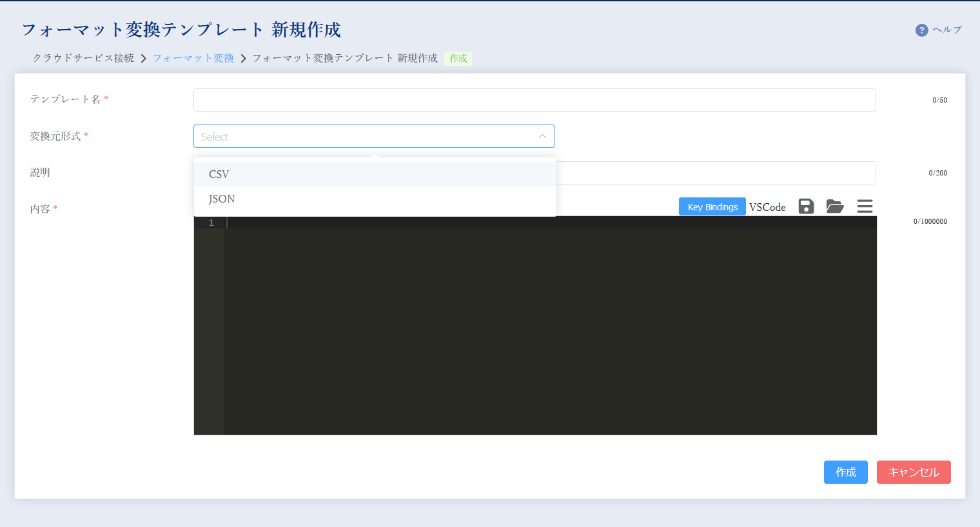Viewport: 980px width, 527px height.
Task: Open the editor hamburger menu icon
Action: [865, 206]
